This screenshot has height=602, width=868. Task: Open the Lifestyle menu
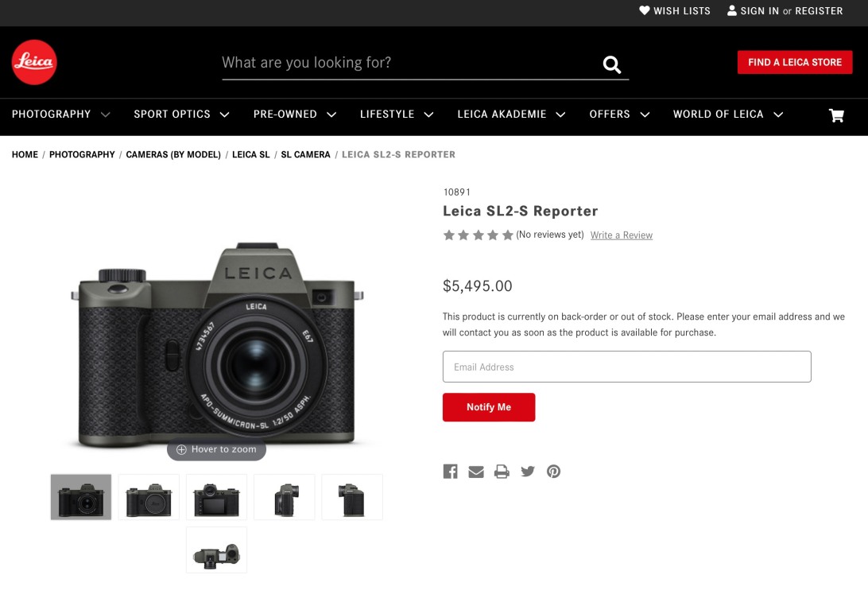[396, 115]
